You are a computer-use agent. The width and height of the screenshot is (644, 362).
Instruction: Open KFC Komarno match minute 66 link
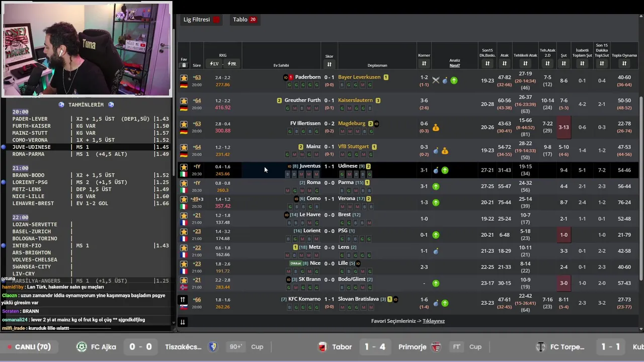coord(197,300)
